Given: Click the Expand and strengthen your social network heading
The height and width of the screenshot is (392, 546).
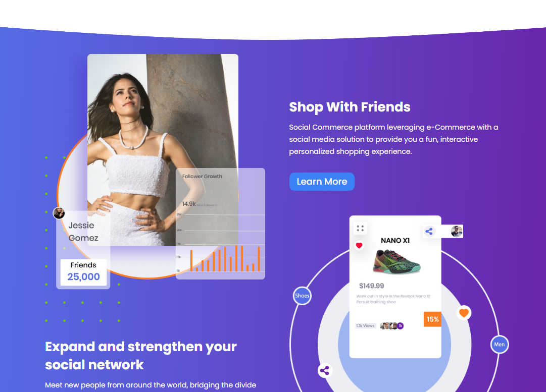Looking at the screenshot, I should [141, 356].
